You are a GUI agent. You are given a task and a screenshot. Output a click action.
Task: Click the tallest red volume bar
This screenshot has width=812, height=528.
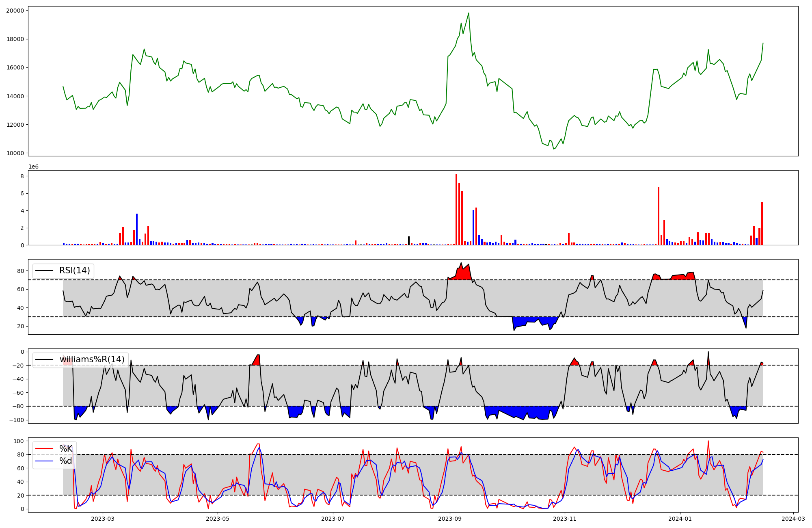click(x=456, y=210)
